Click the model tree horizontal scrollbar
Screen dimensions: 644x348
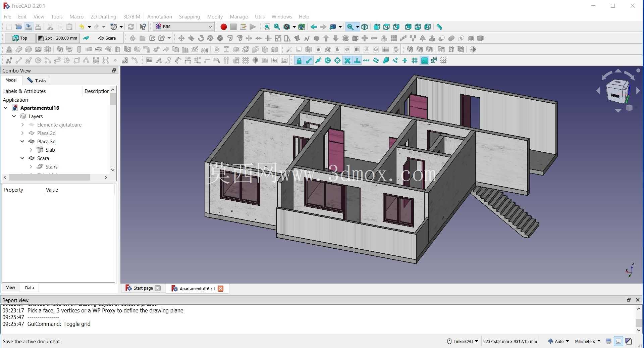point(49,177)
